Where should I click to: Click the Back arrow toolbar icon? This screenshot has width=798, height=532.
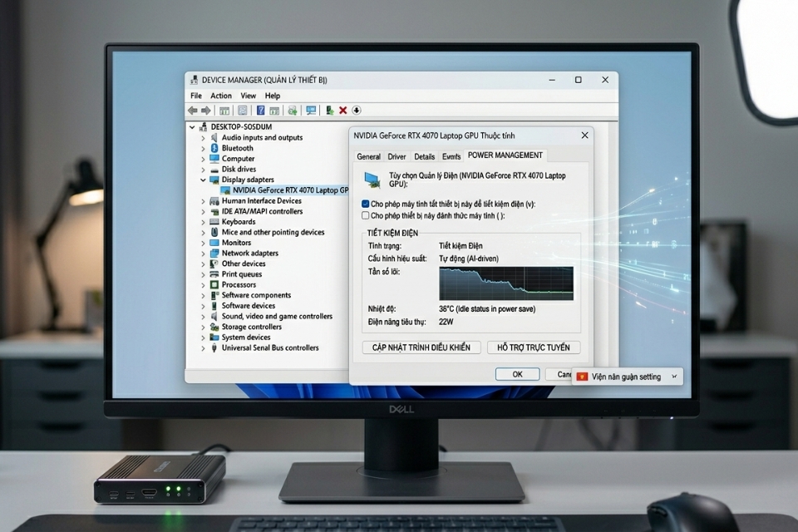pos(192,110)
